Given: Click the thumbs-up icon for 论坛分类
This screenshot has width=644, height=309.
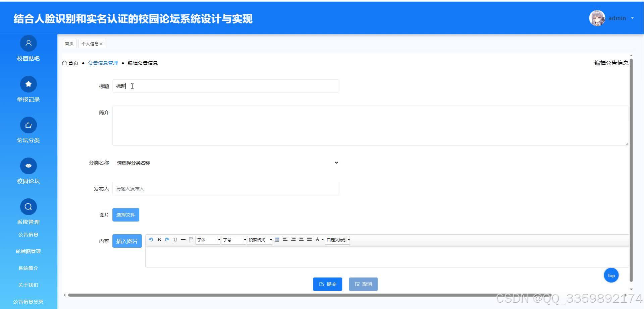Looking at the screenshot, I should click(x=28, y=125).
